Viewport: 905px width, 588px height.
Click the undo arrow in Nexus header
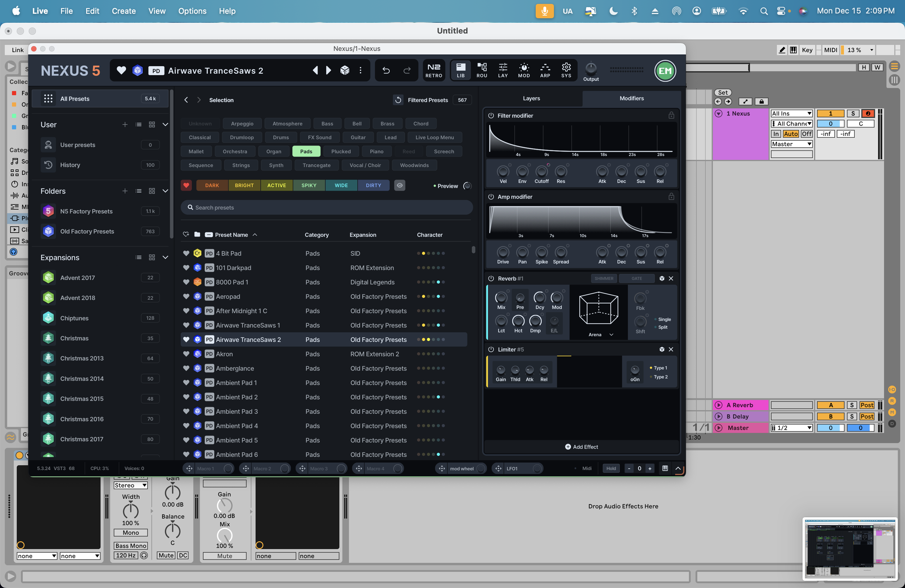386,70
